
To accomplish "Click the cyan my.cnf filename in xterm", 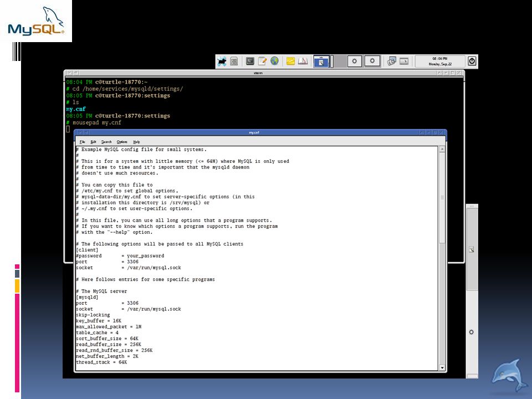I will (76, 109).
